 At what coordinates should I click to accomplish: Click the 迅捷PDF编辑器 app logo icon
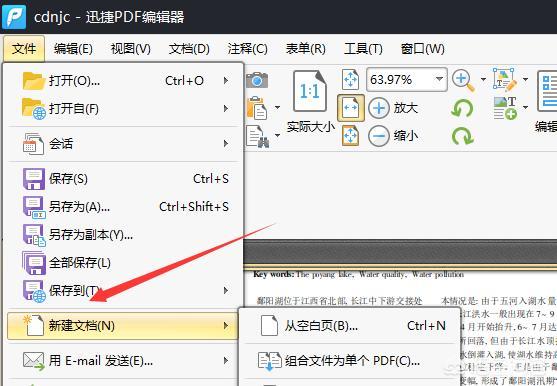point(14,17)
